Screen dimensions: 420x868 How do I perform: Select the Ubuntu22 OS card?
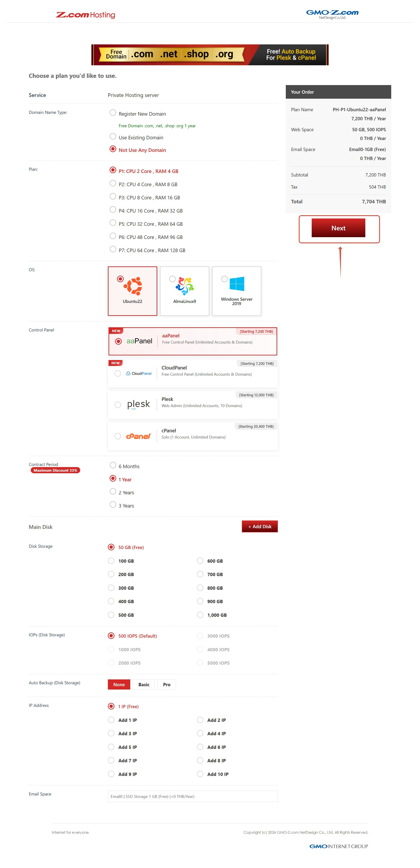132,291
